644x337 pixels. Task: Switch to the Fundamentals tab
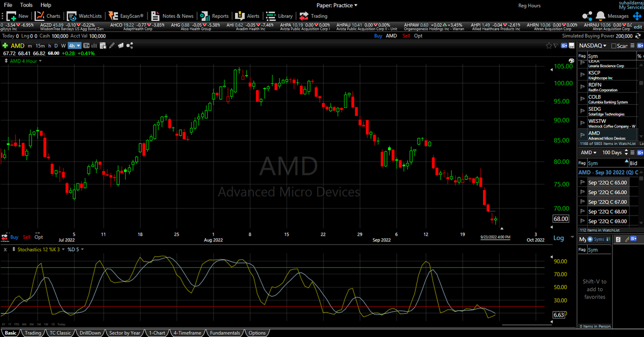pyautogui.click(x=225, y=333)
